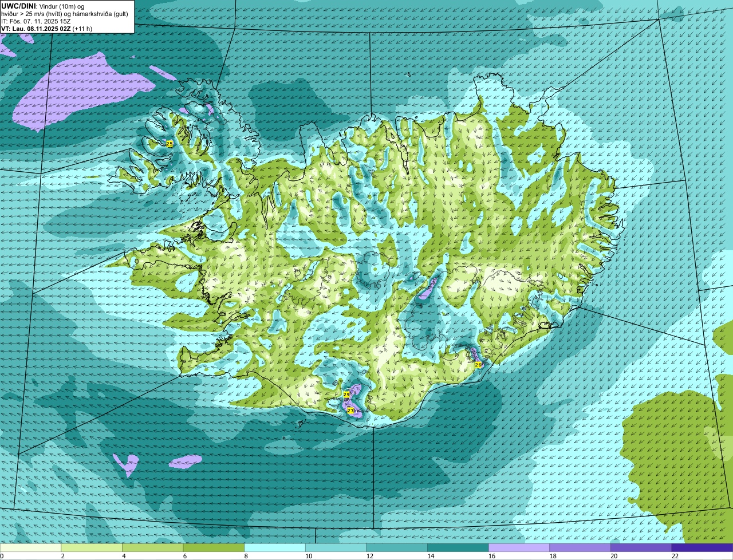This screenshot has width=733, height=560.
Task: Click the legend scale number 20
Action: (614, 556)
